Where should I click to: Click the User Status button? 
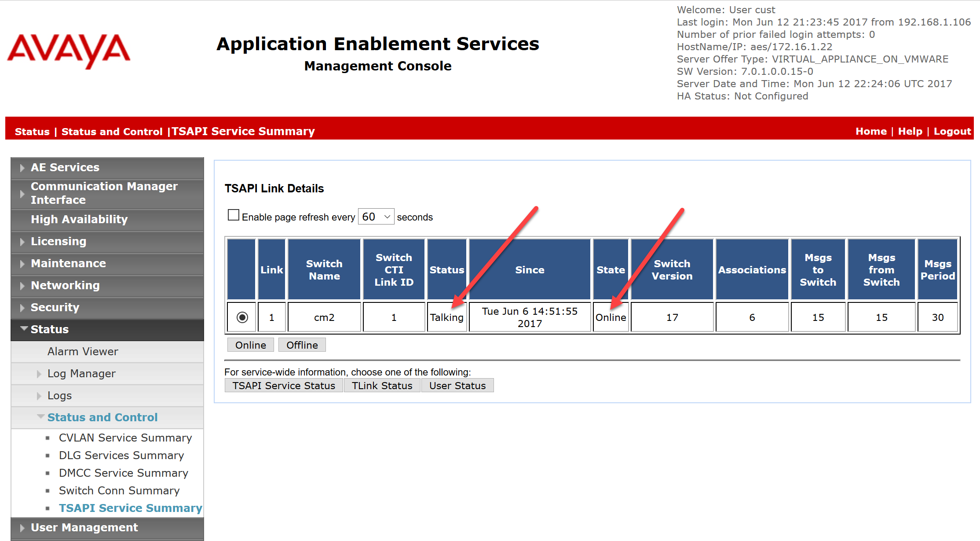(457, 386)
